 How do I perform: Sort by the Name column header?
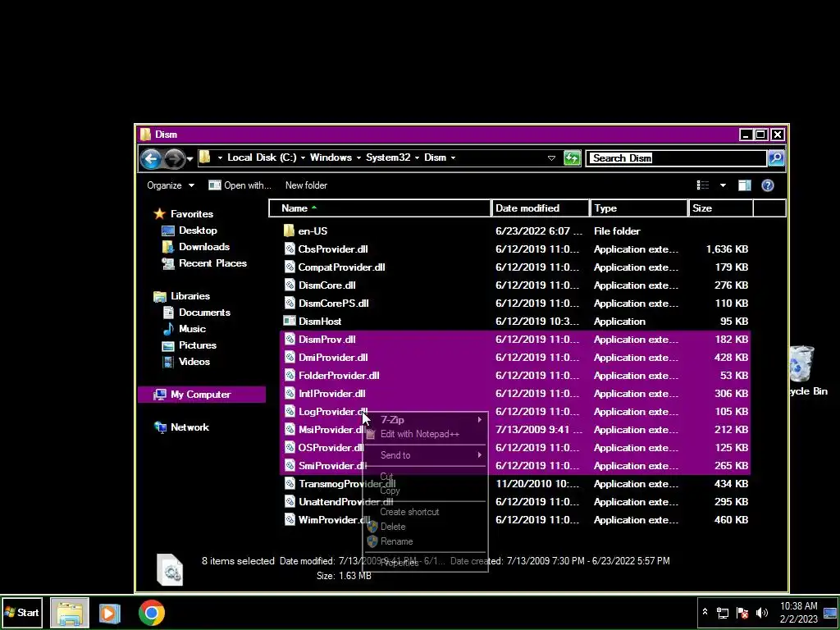379,208
